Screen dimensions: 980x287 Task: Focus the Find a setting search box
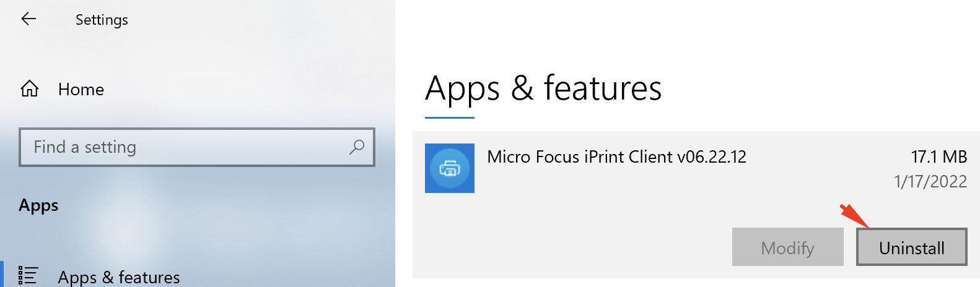[197, 147]
